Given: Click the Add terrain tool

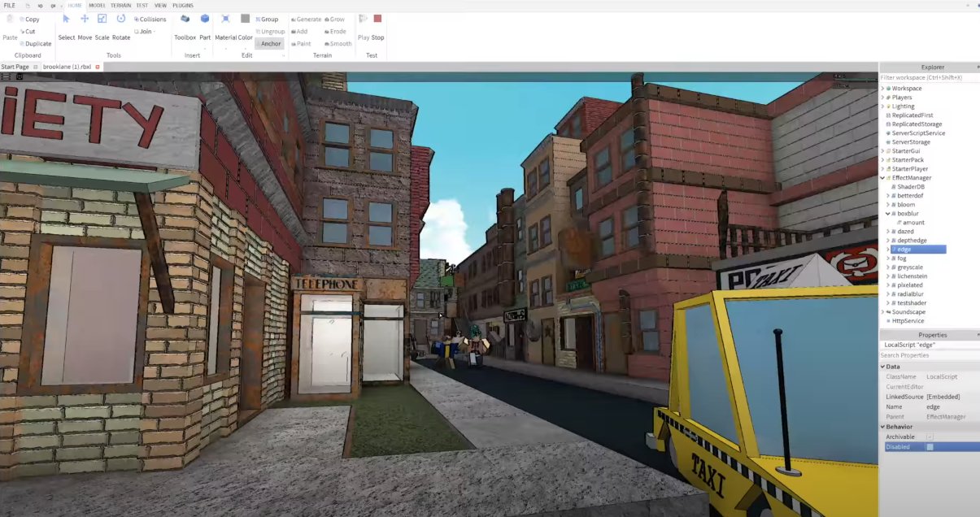Looking at the screenshot, I should (299, 32).
